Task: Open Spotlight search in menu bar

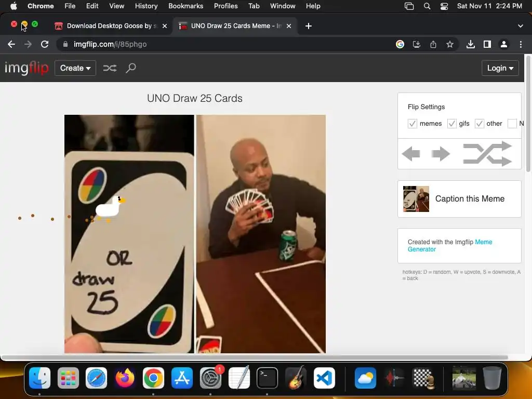Action: (x=427, y=6)
